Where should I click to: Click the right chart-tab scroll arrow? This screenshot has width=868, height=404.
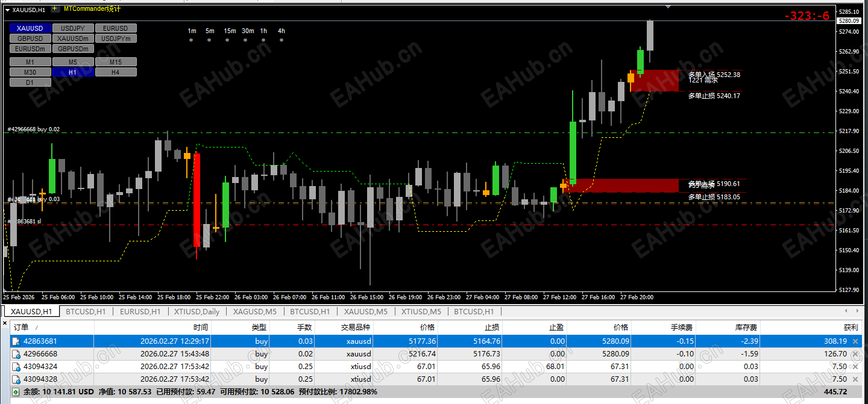858,311
